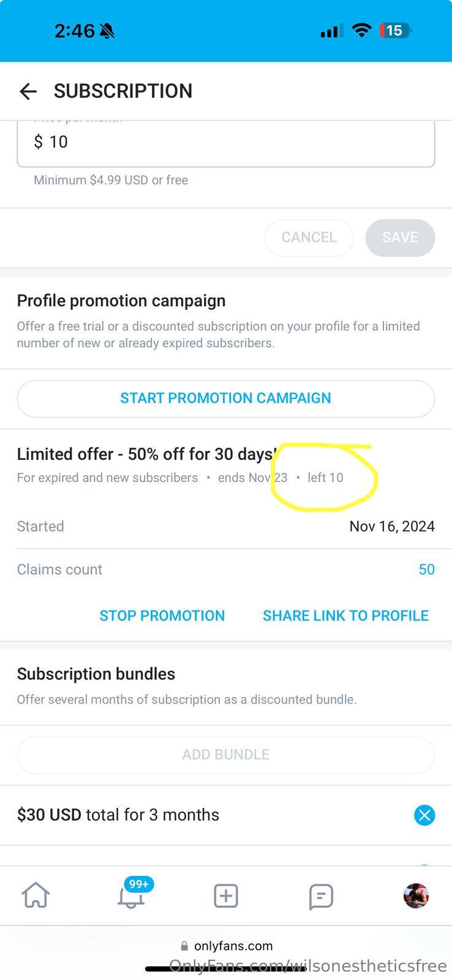Tap the battery indicator showing 15
Viewport: 452px width, 980px height.
click(x=396, y=30)
